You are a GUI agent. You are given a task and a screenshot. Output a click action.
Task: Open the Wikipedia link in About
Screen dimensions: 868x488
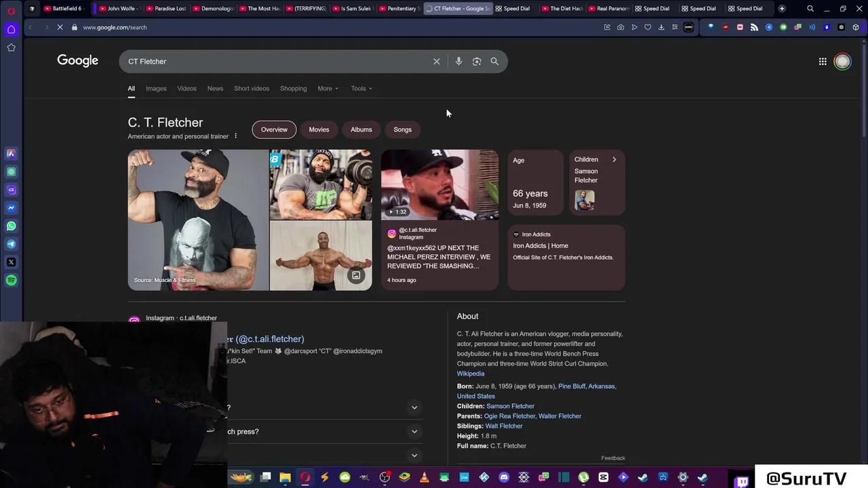click(471, 373)
